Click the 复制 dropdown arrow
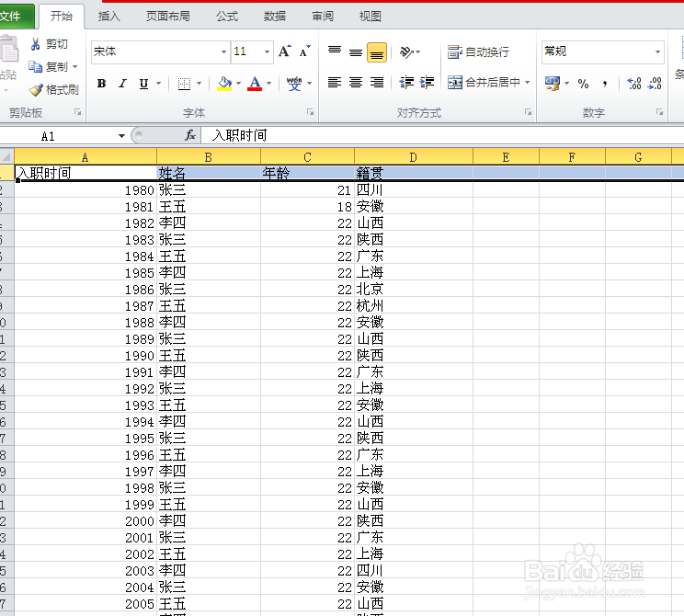The image size is (684, 616). pos(75,67)
